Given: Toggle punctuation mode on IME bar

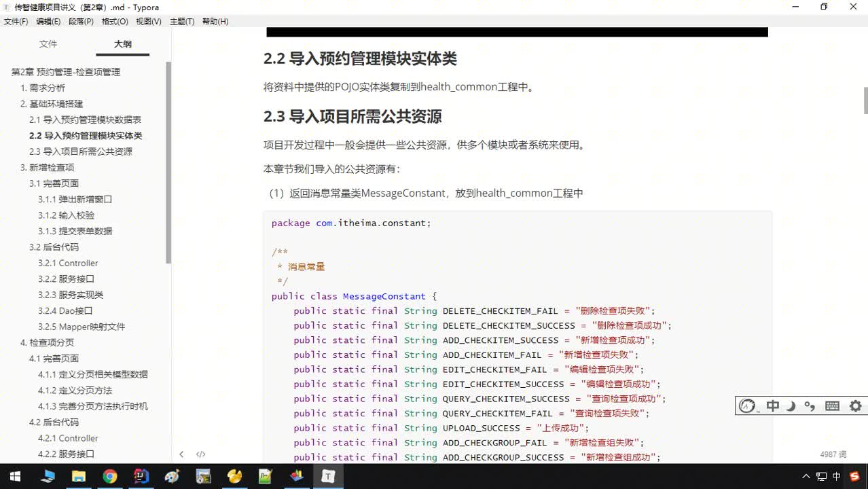Looking at the screenshot, I should click(810, 406).
